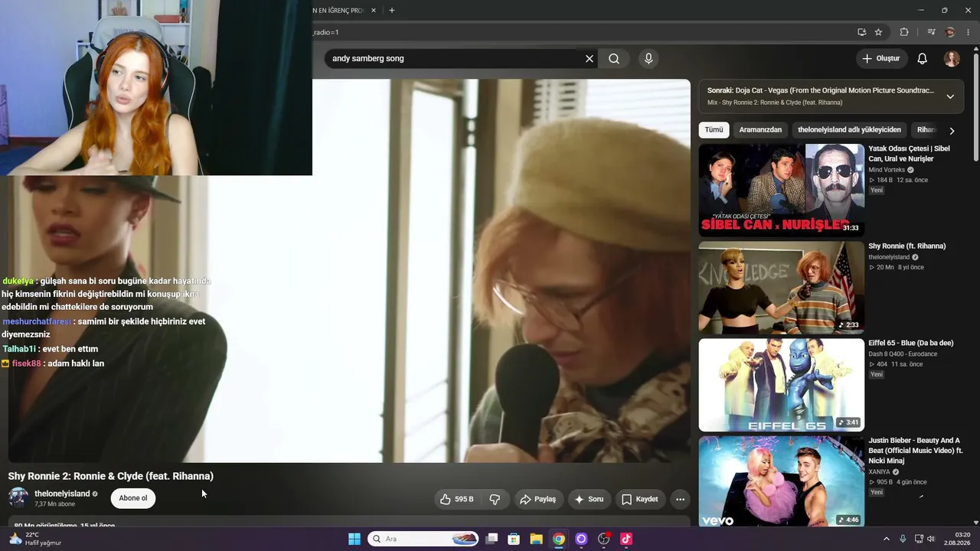The width and height of the screenshot is (980, 551).
Task: Click the system tray microphone icon
Action: pos(903,539)
